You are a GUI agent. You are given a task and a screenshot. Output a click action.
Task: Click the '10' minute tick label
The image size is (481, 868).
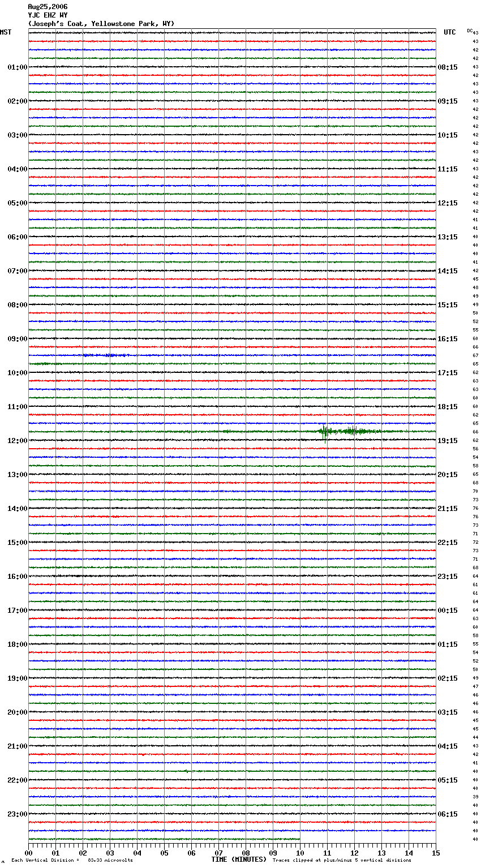(x=300, y=853)
